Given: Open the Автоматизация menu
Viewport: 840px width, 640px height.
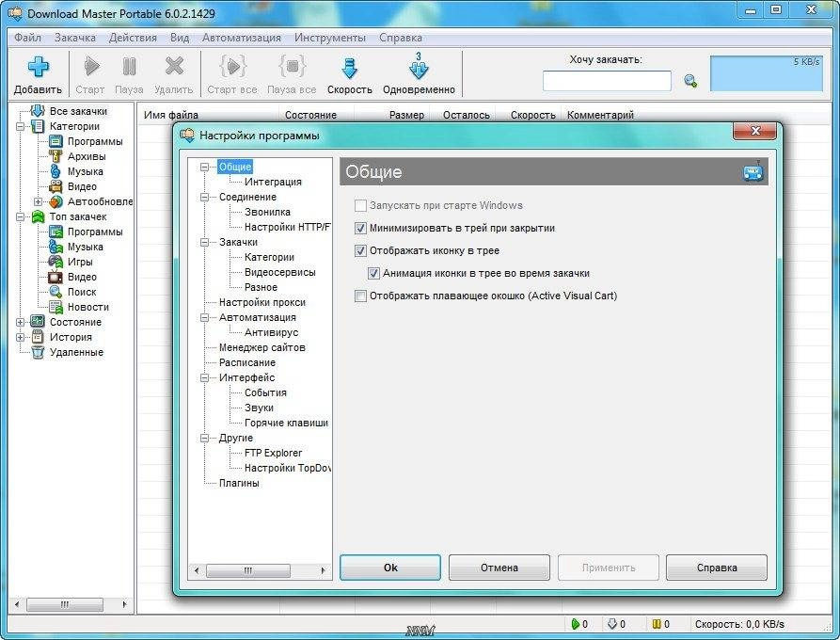Looking at the screenshot, I should [242, 38].
